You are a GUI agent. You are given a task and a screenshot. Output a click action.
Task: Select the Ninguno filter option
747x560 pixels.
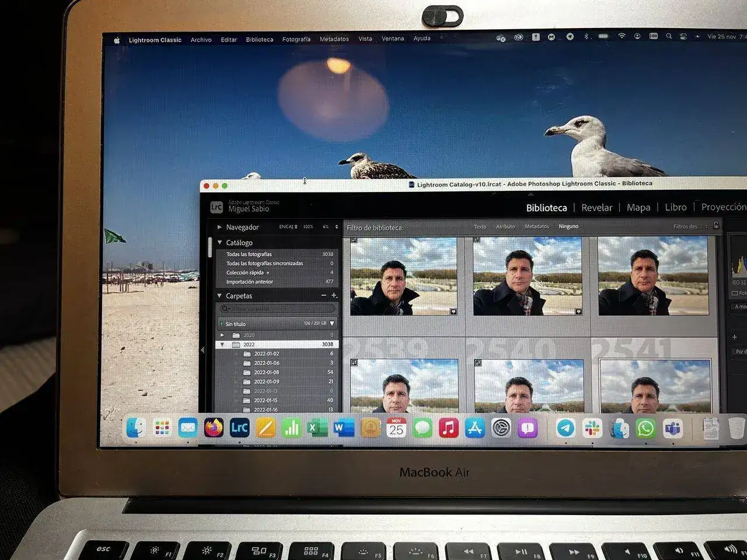pos(568,226)
